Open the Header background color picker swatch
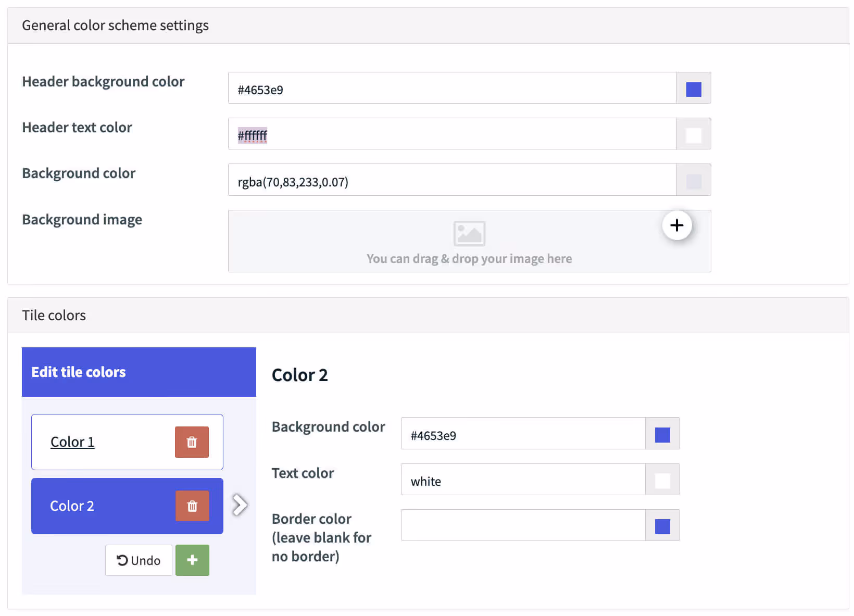854x616 pixels. click(693, 88)
